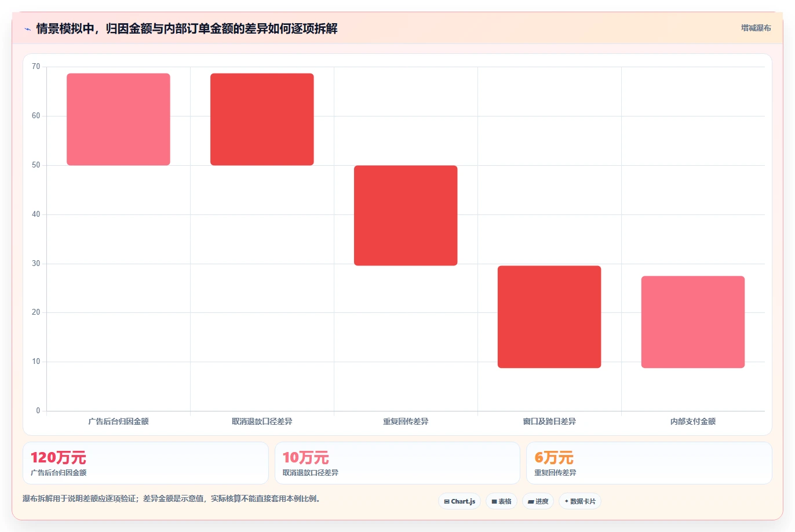Click the 6万元 card value
The height and width of the screenshot is (532, 795).
pyautogui.click(x=554, y=458)
